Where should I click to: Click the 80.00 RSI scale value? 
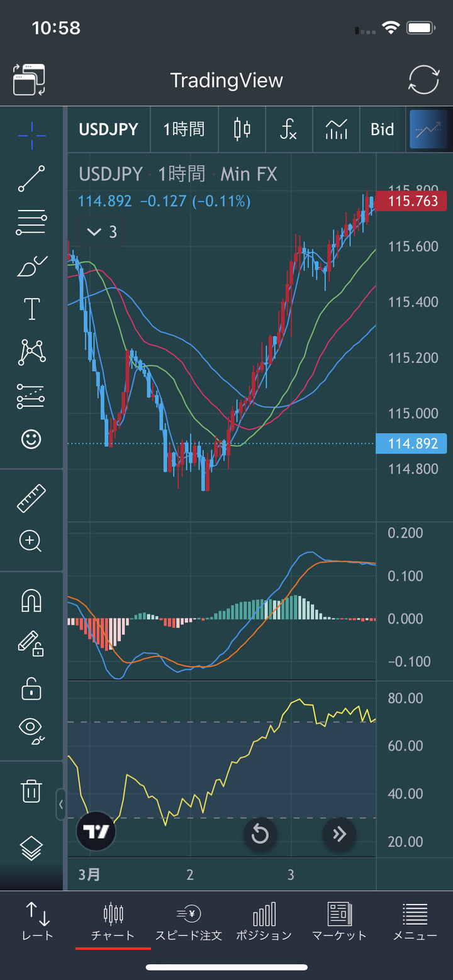tap(406, 698)
